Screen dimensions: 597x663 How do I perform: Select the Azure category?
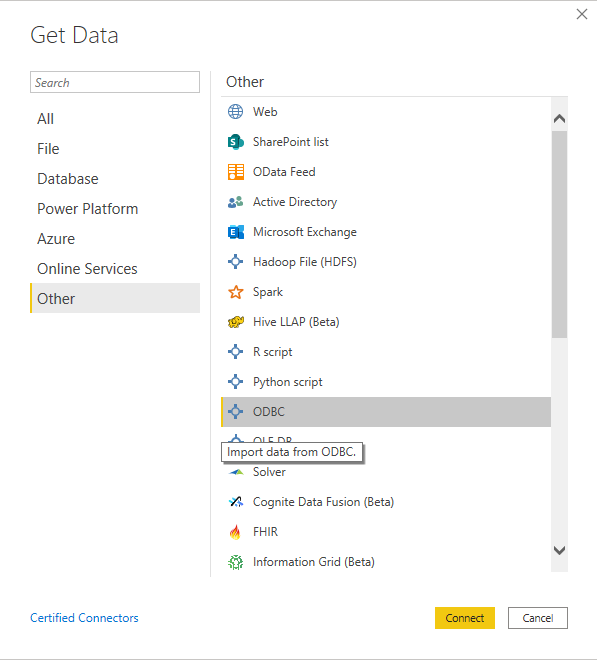115,239
